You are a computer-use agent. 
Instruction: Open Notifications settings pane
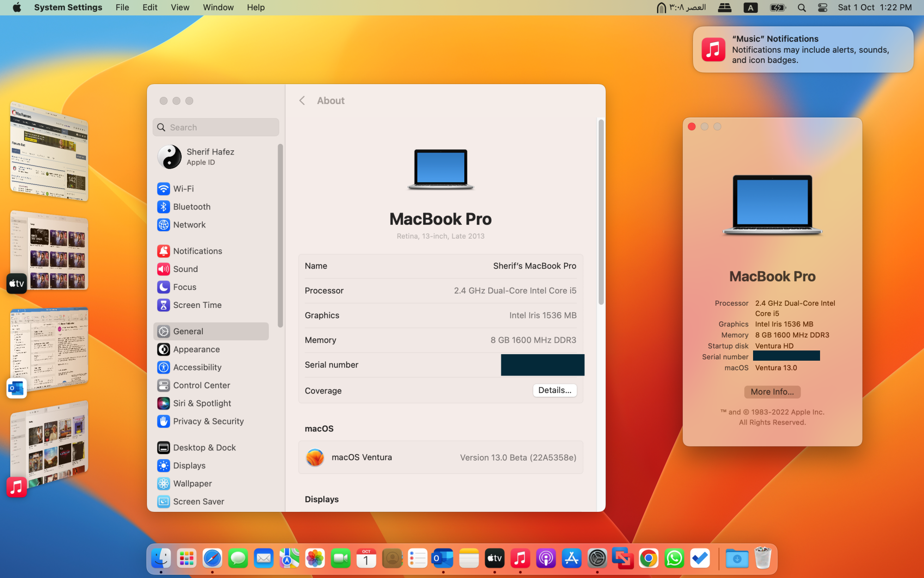coord(197,251)
